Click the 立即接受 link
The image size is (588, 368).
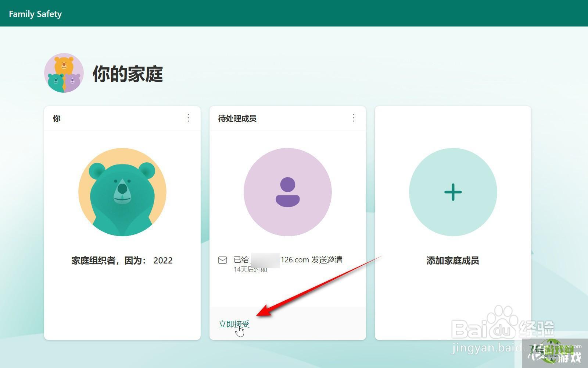(x=234, y=324)
